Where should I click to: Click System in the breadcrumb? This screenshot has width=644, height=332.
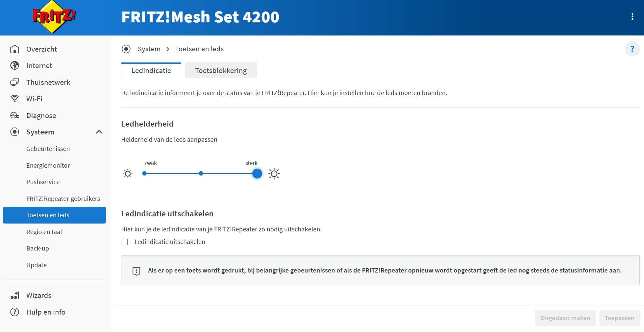coord(149,49)
